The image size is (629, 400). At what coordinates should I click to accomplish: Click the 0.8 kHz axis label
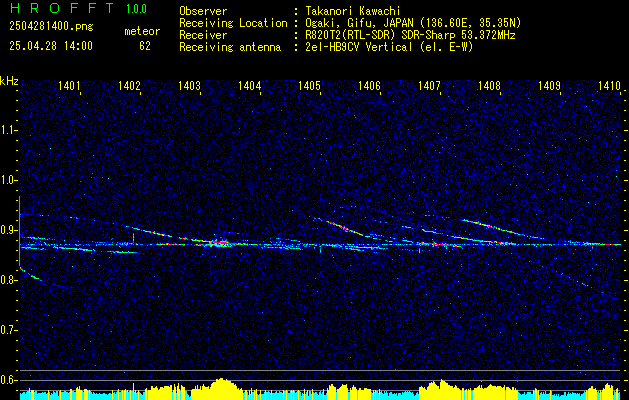coord(8,280)
